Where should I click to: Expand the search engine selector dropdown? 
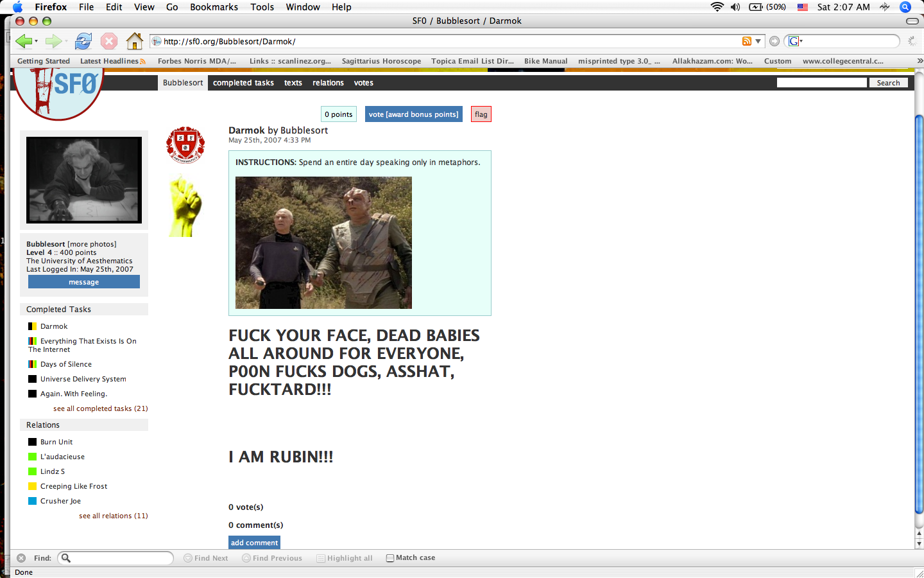(x=796, y=41)
